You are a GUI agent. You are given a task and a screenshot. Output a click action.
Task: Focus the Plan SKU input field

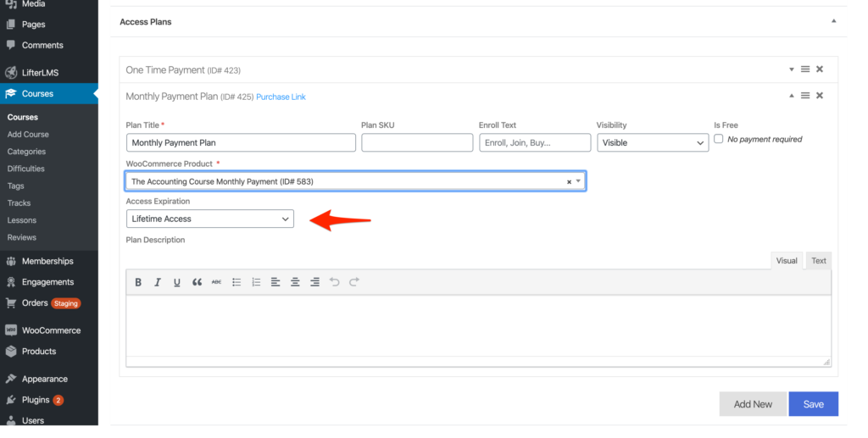coord(417,142)
